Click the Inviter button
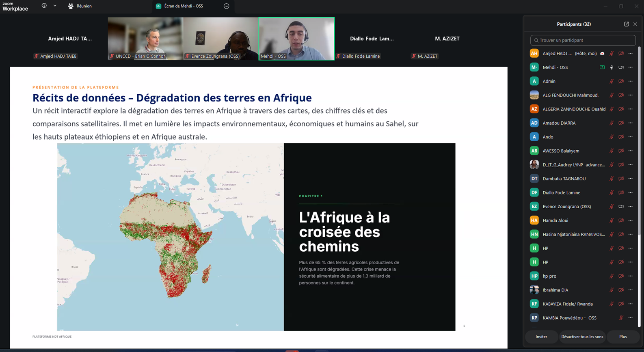 pyautogui.click(x=541, y=337)
